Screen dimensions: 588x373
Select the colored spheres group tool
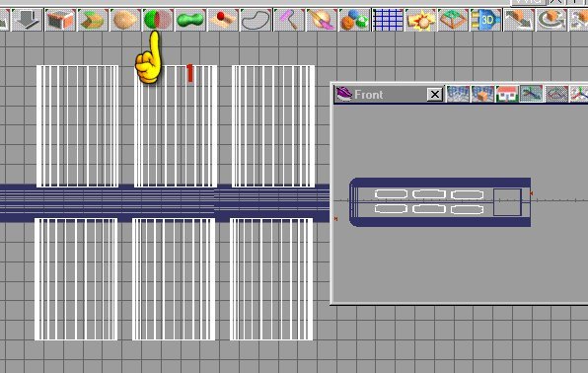[x=353, y=19]
